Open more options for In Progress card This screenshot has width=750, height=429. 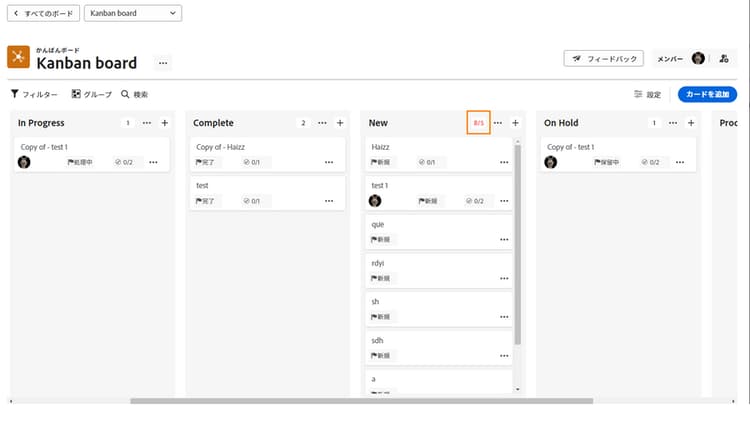[x=153, y=162]
